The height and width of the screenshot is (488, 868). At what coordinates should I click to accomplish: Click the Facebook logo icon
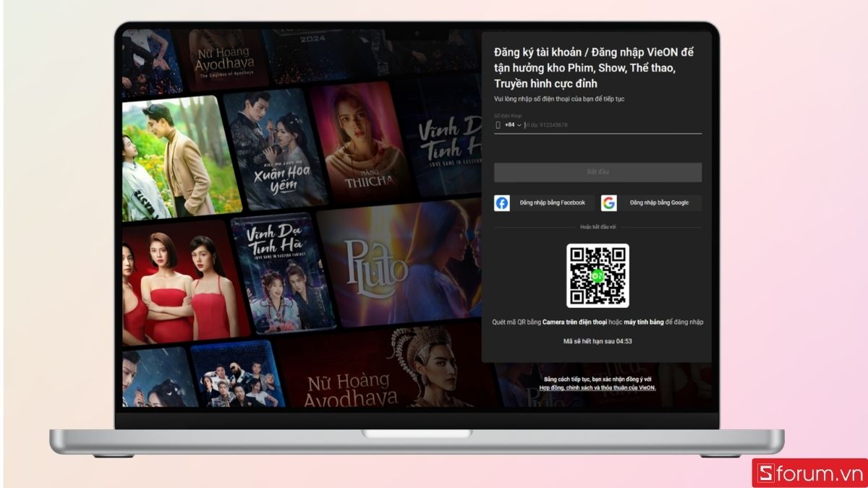tap(502, 203)
